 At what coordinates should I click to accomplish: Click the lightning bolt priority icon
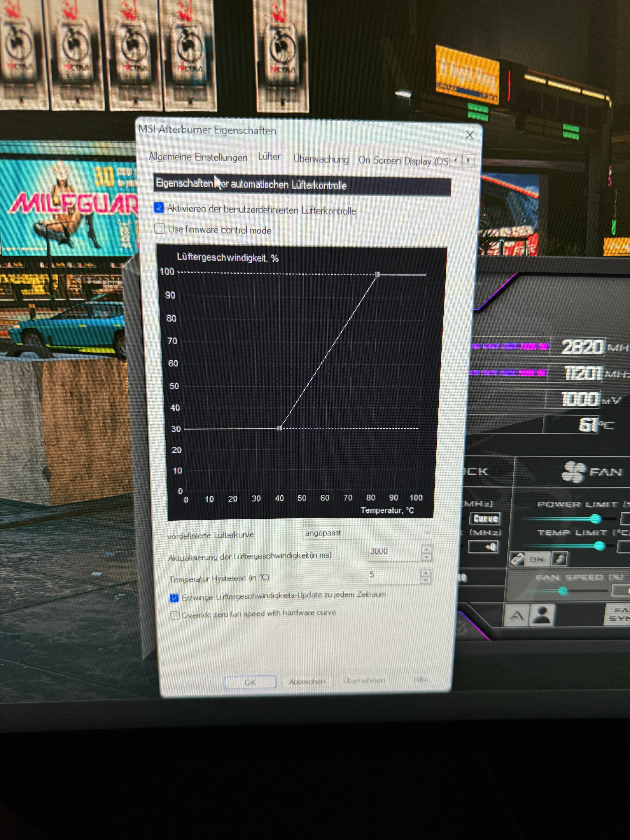pyautogui.click(x=560, y=559)
